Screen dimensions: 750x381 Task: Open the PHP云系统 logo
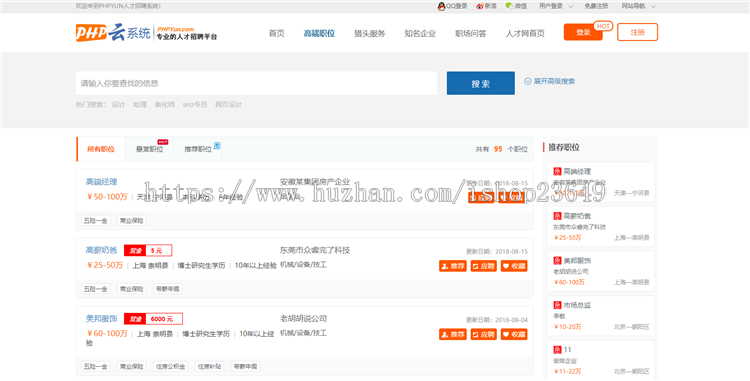146,33
